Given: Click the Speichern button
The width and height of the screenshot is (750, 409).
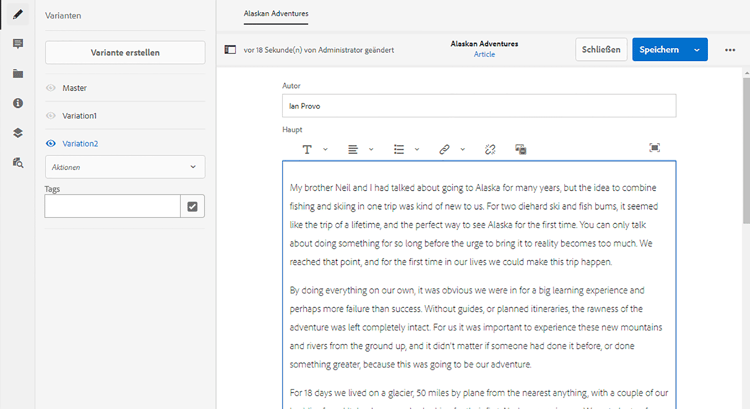Looking at the screenshot, I should point(659,50).
